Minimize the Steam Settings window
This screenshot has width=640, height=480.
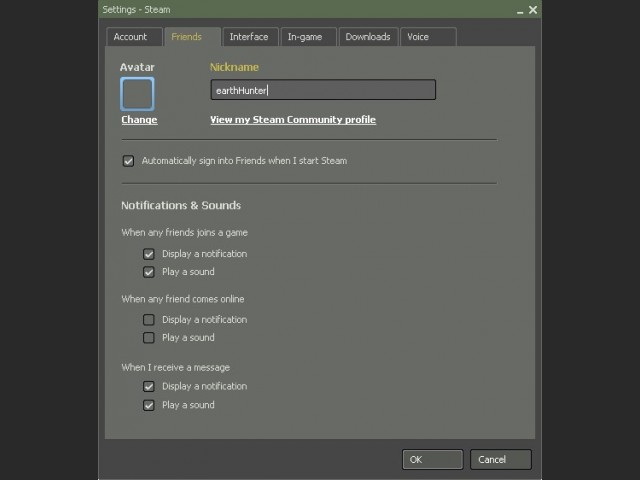click(520, 11)
